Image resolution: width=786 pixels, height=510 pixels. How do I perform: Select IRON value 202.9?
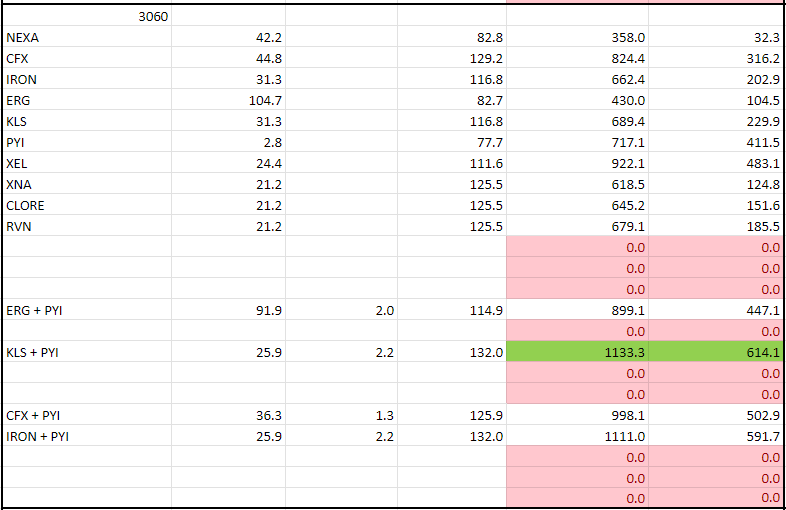click(x=716, y=79)
